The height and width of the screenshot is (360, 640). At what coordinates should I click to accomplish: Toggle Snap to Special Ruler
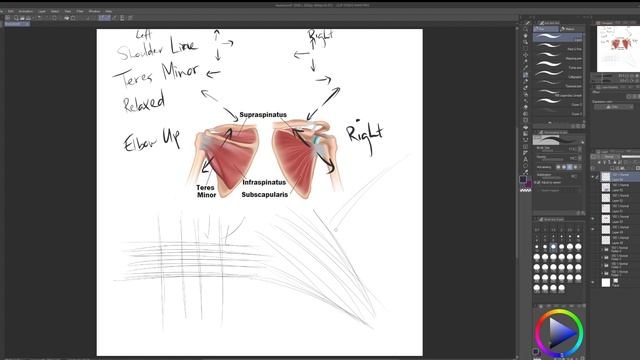coord(107,18)
